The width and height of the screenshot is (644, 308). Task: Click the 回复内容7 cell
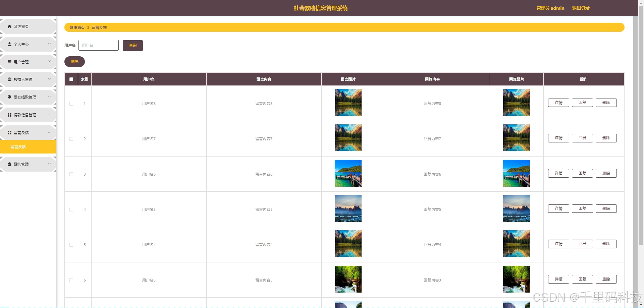click(x=432, y=139)
